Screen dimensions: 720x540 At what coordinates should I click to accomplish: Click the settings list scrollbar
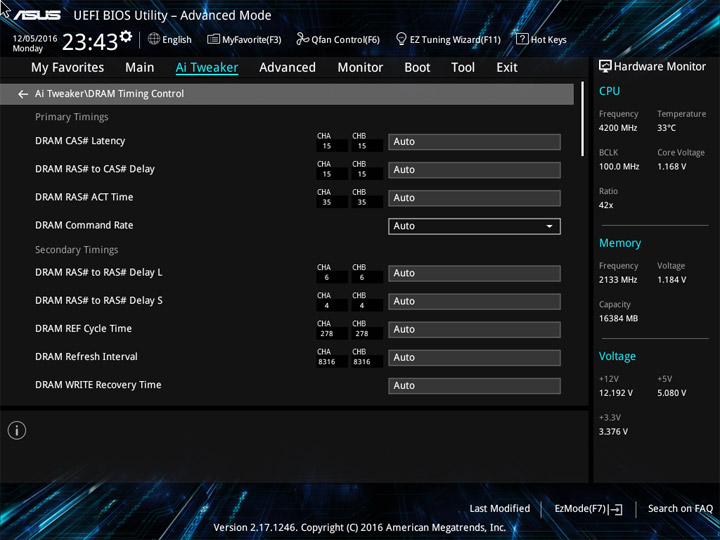click(582, 119)
